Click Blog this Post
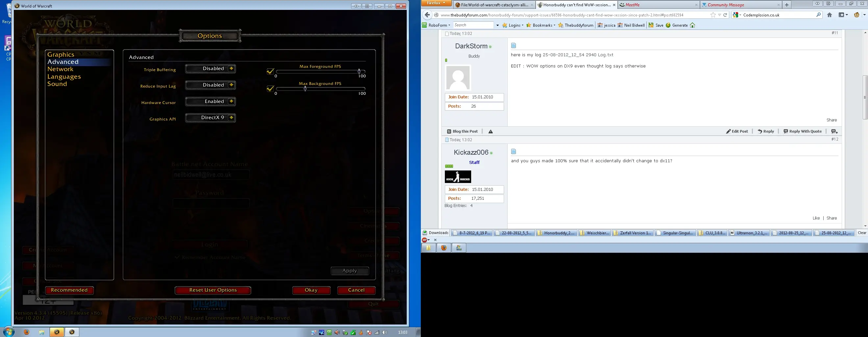868x337 pixels. pyautogui.click(x=462, y=131)
